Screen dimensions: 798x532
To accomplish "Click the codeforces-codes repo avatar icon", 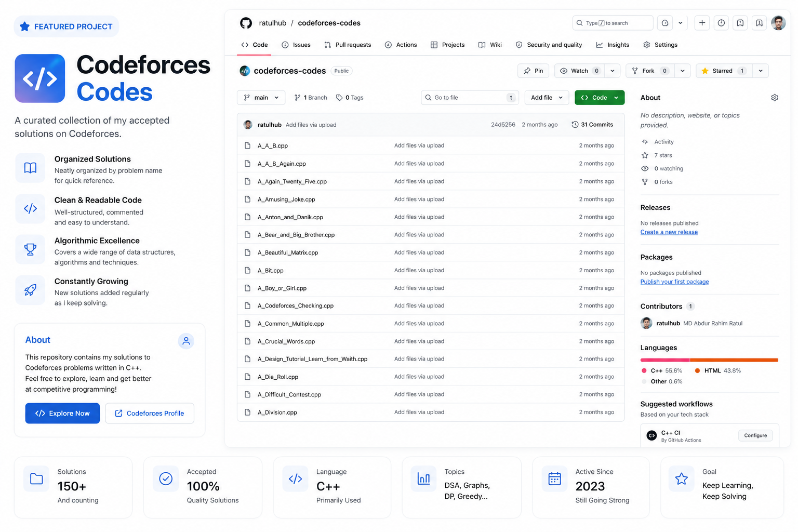I will 245,71.
